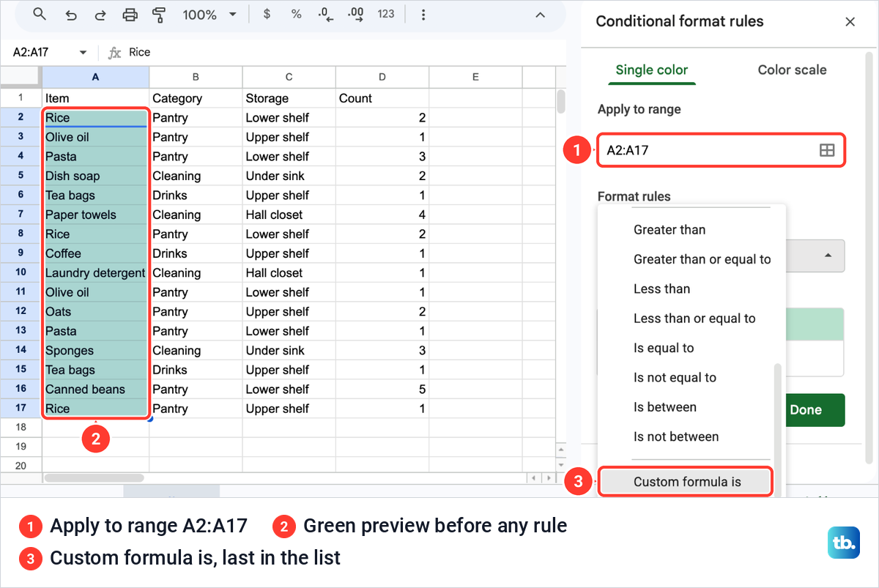The image size is (879, 588).
Task: Click the Canned beans cell
Action: (95, 389)
